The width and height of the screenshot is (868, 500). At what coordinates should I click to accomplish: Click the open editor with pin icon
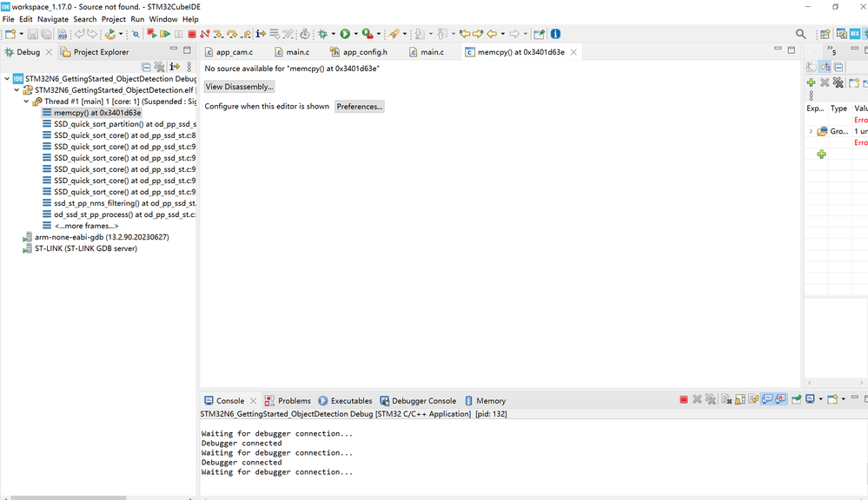pyautogui.click(x=540, y=34)
